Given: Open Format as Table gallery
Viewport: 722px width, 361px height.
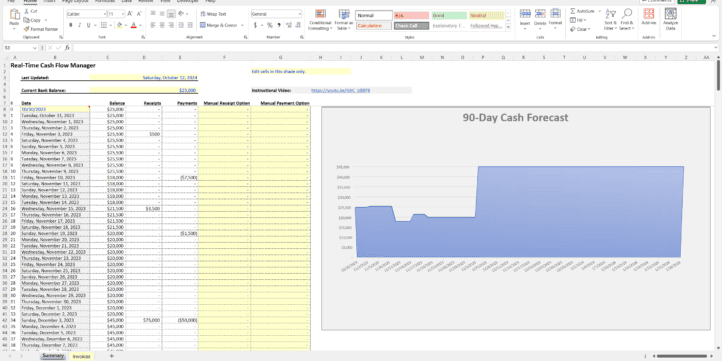Looking at the screenshot, I should [x=344, y=20].
